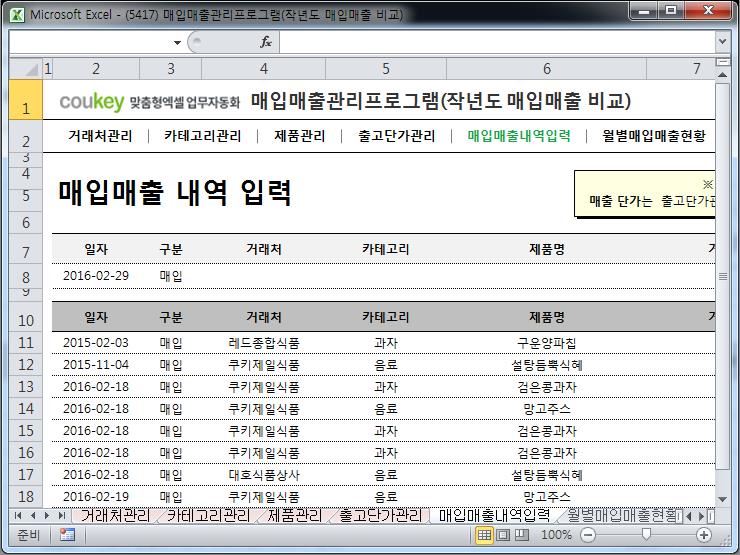
Task: Click the zoom in plus button
Action: click(x=704, y=535)
